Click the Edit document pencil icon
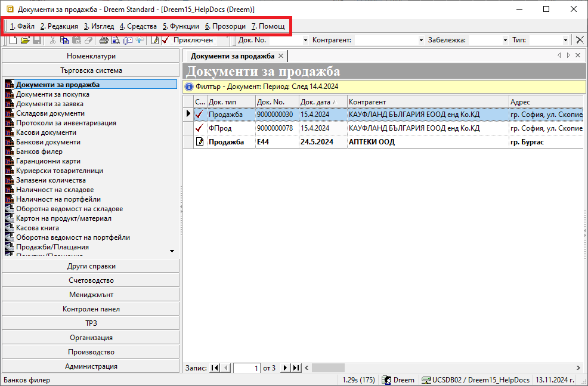This screenshot has height=386, width=588. click(155, 40)
